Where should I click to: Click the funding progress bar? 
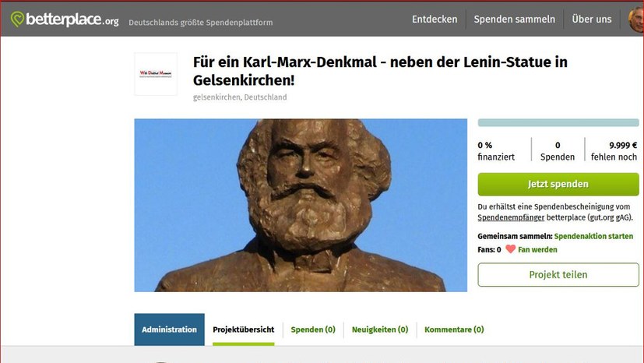tap(558, 122)
